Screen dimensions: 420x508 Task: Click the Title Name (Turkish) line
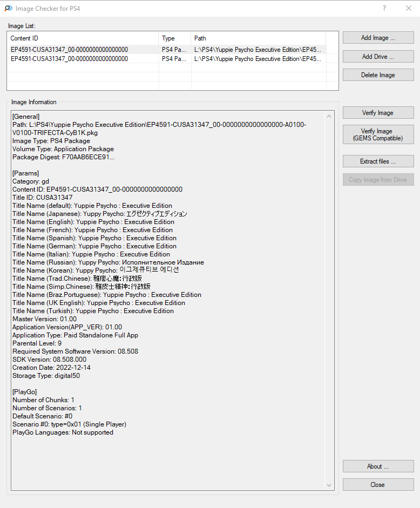point(93,311)
